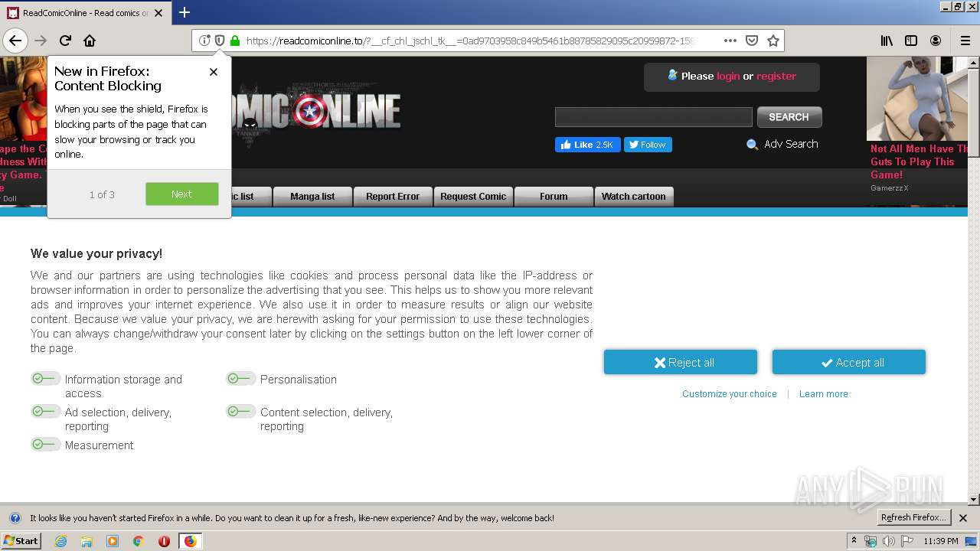
Task: Open the volume tray icon
Action: tap(889, 541)
